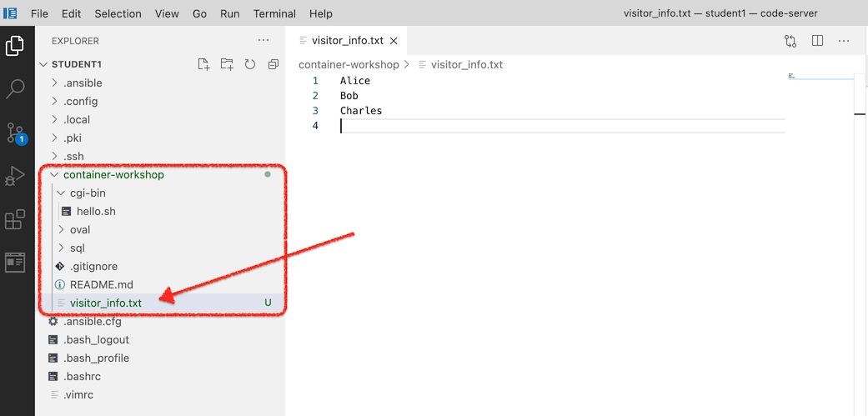Open Source Control view with badge

coord(15,133)
